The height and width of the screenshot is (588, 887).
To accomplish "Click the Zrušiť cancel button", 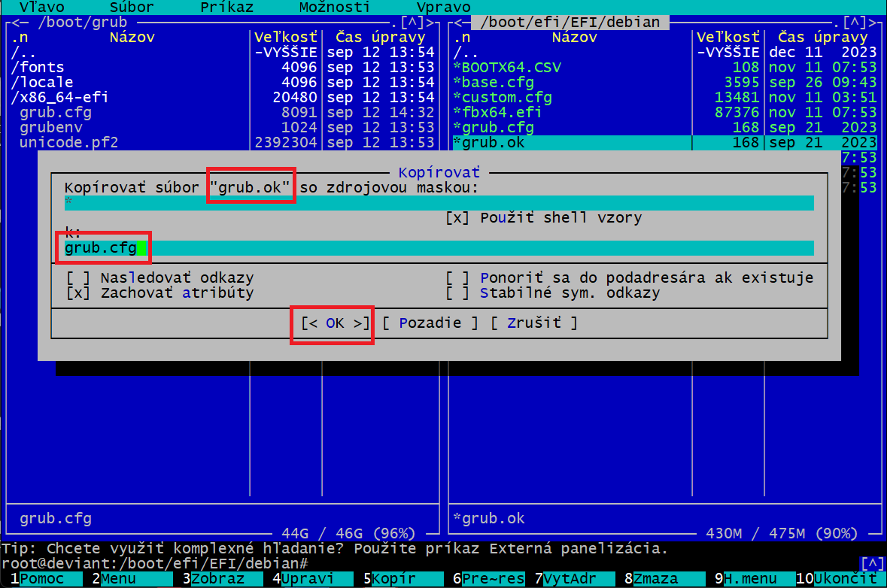I will click(x=533, y=323).
